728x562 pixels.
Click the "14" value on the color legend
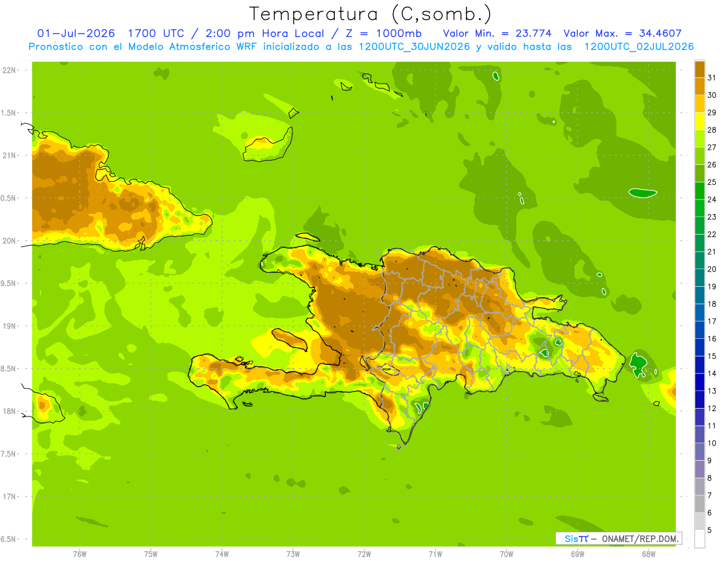click(x=712, y=373)
